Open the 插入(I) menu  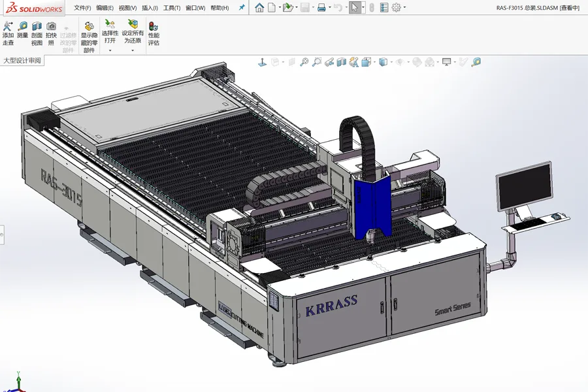point(150,7)
